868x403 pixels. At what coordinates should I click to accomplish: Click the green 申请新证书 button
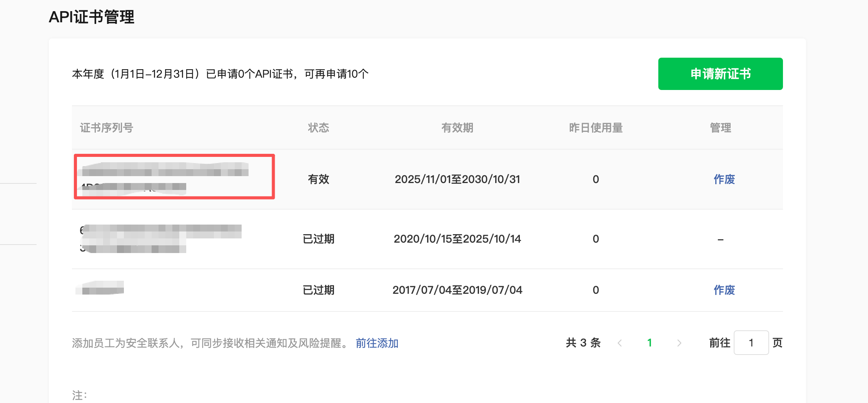click(x=720, y=74)
